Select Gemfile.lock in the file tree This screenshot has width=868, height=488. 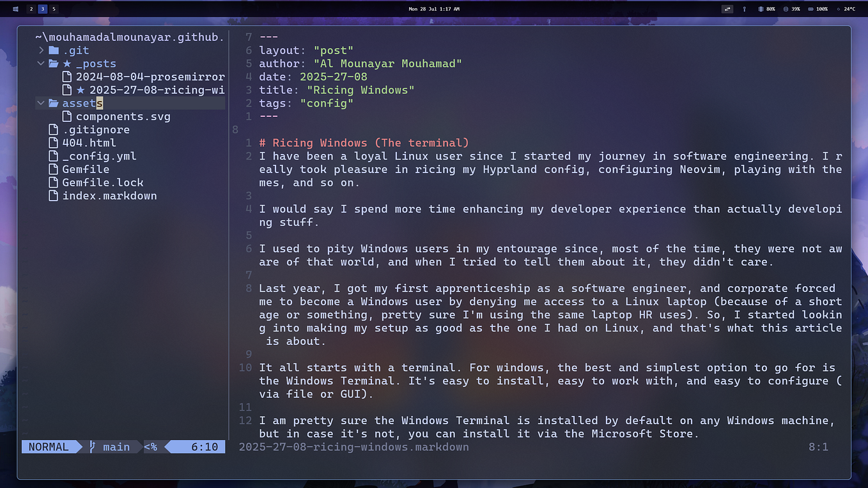102,182
